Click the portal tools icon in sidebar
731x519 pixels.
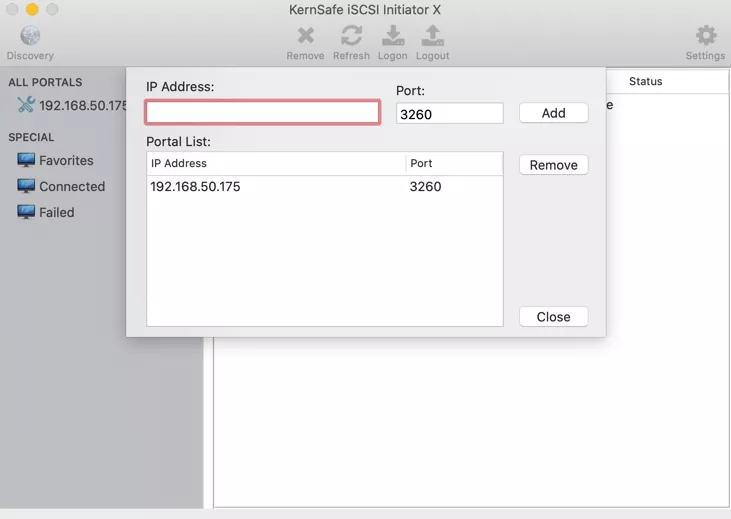(26, 104)
